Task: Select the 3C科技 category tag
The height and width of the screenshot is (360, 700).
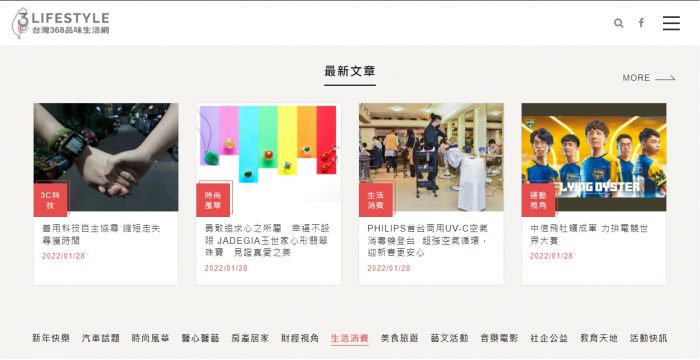Action: point(50,200)
